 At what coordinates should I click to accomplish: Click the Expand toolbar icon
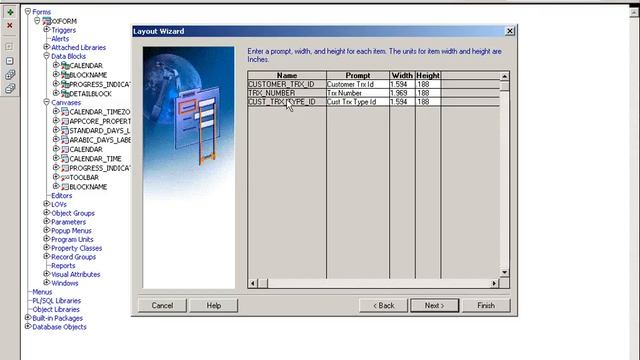point(9,47)
